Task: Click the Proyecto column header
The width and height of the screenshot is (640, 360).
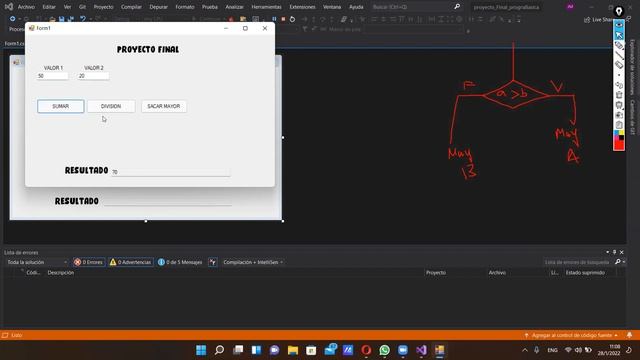Action: click(436, 273)
